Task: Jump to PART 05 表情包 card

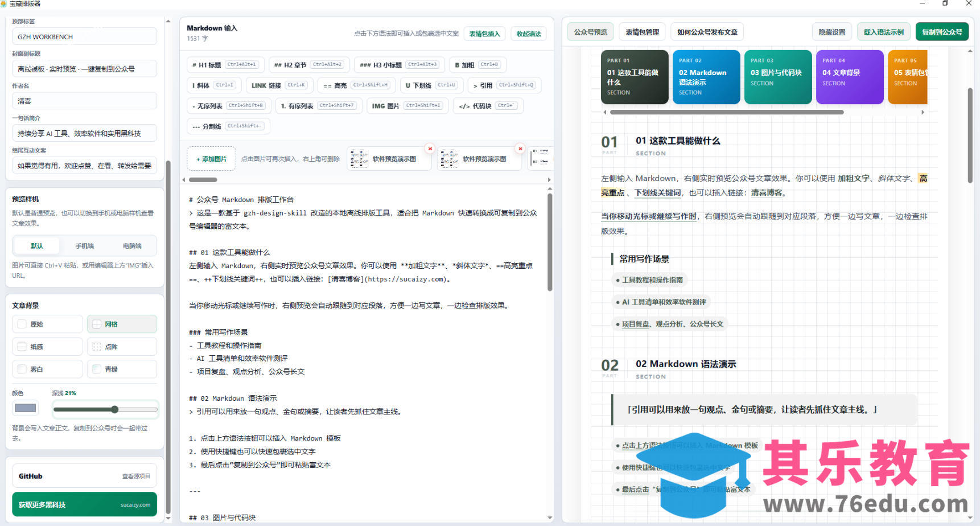Action: (x=908, y=77)
